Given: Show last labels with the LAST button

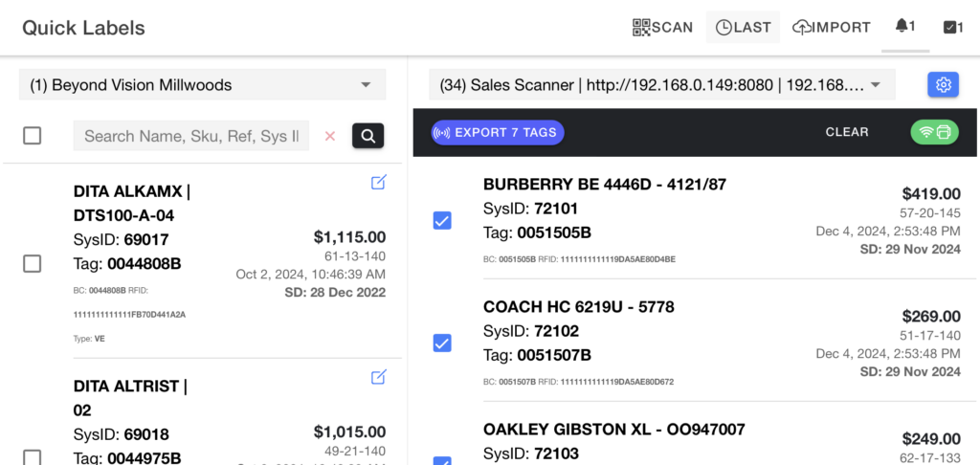Looking at the screenshot, I should coord(743,28).
